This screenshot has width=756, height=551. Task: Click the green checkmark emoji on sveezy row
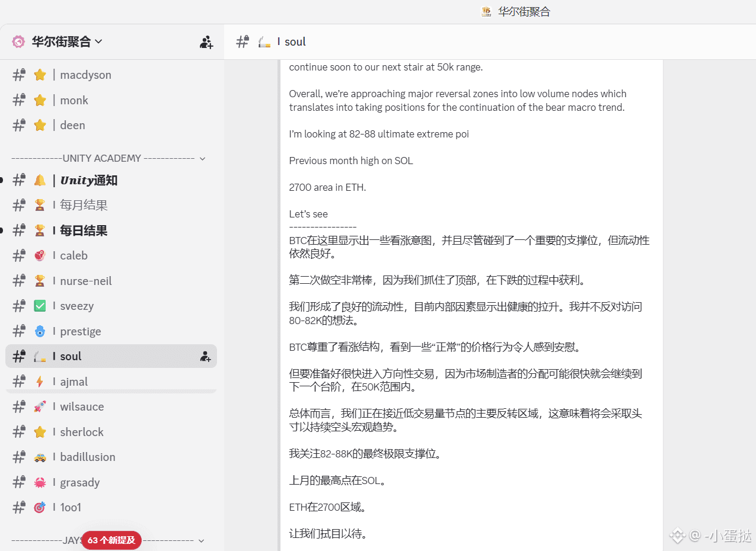point(40,306)
